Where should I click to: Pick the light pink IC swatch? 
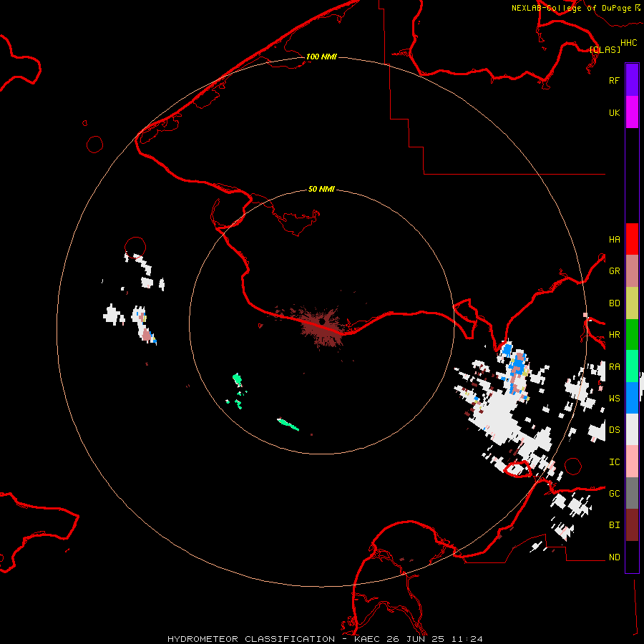pyautogui.click(x=632, y=462)
